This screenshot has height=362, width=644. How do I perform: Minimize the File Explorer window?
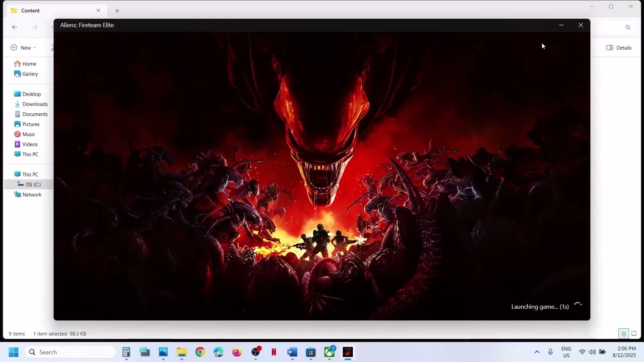click(x=592, y=7)
